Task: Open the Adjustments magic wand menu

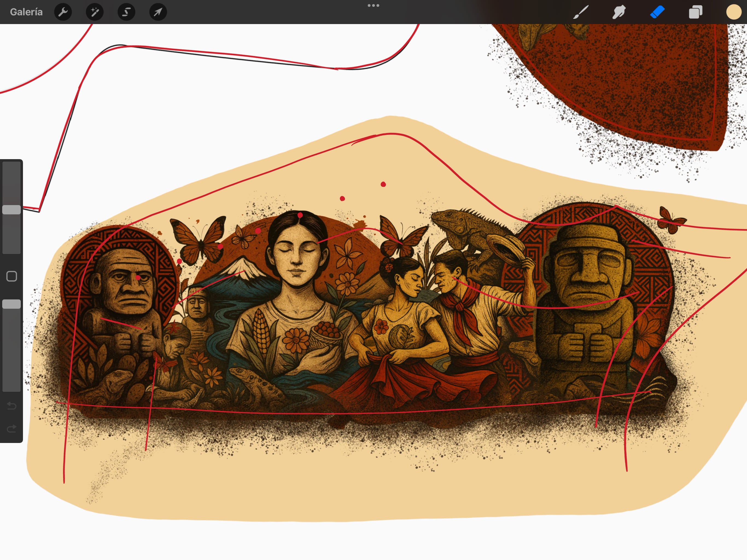Action: tap(95, 12)
